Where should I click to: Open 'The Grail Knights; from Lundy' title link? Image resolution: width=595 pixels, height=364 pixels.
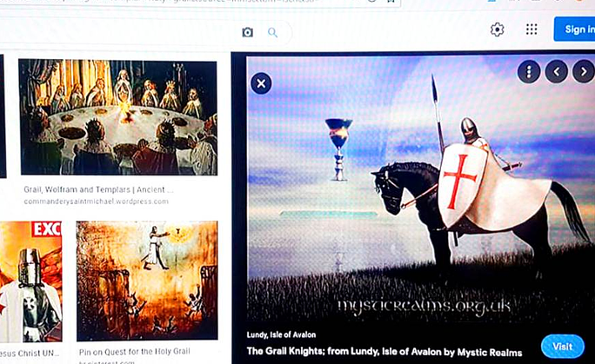[384, 352]
